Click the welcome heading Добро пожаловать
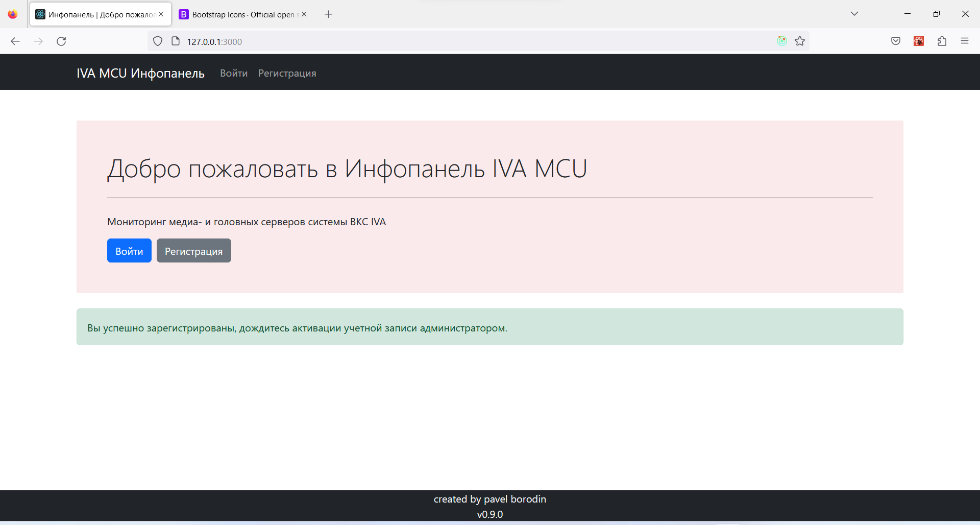The image size is (980, 525). pos(347,169)
